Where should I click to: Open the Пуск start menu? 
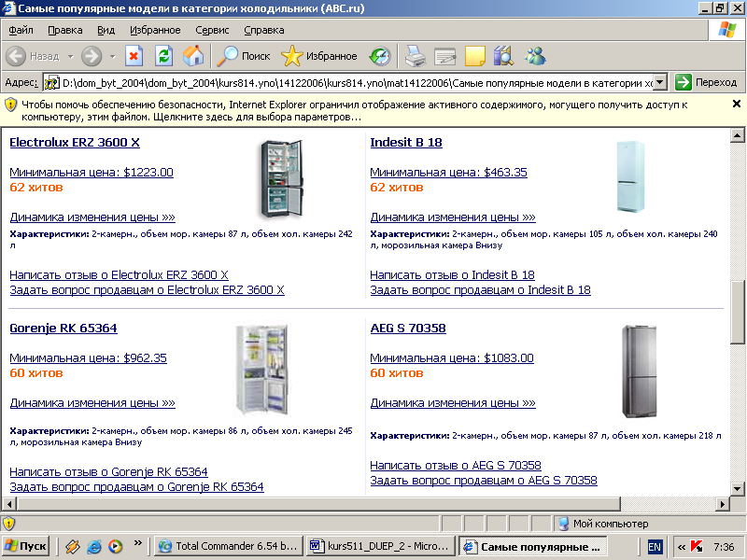(x=26, y=546)
